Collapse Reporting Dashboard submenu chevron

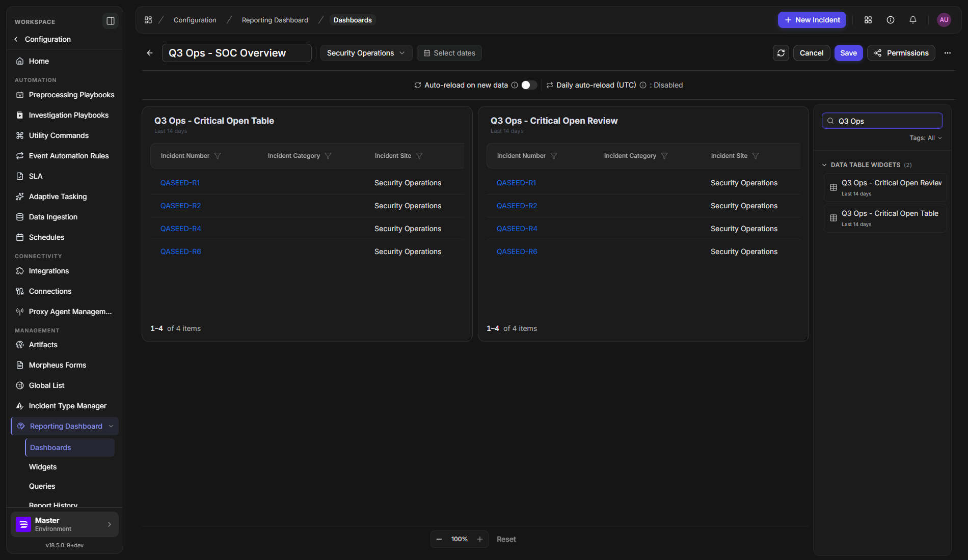point(111,426)
